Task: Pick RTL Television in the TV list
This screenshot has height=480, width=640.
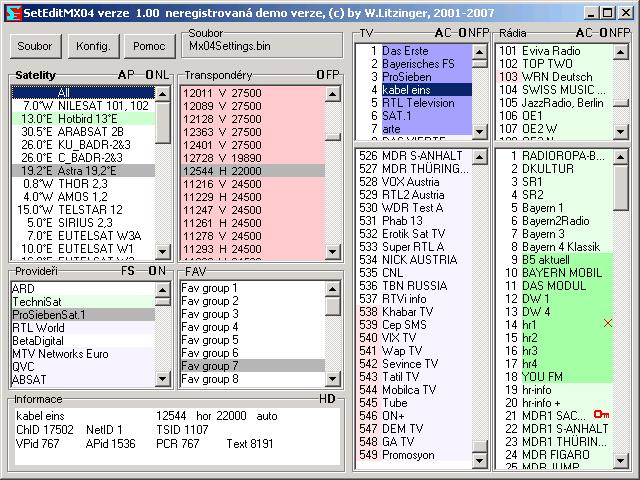Action: (x=414, y=103)
